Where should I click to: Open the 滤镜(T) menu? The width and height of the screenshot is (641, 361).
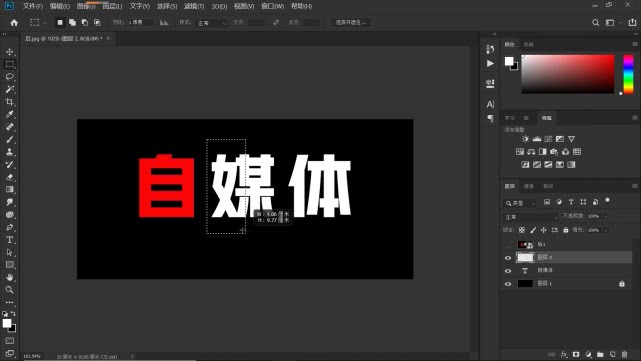[194, 6]
